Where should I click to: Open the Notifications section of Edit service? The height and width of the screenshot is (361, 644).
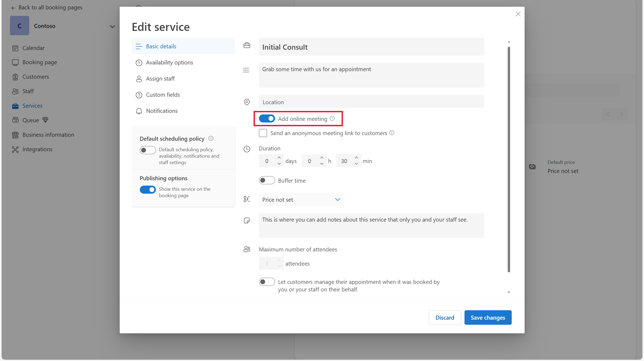click(x=162, y=111)
